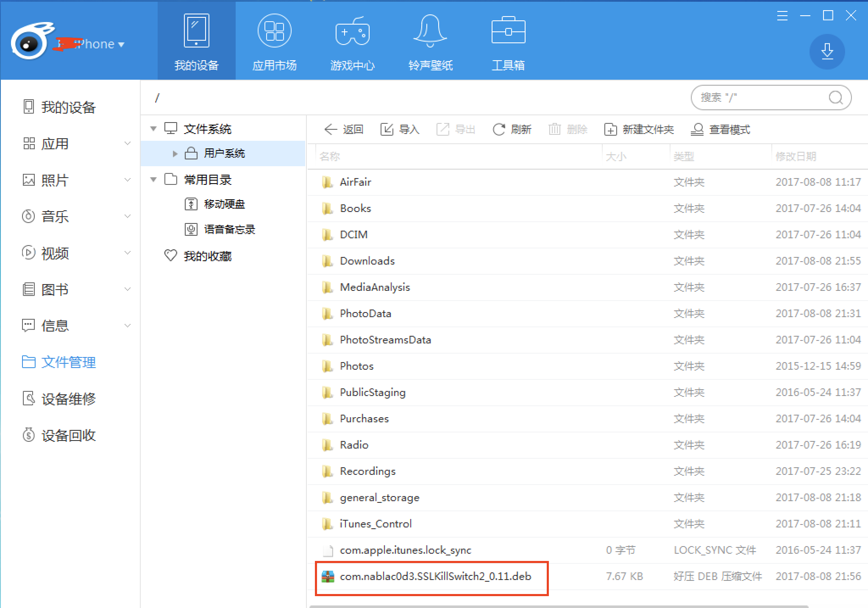This screenshot has height=608, width=868.
Task: Open the 查看模式 view mode option
Action: (x=721, y=129)
